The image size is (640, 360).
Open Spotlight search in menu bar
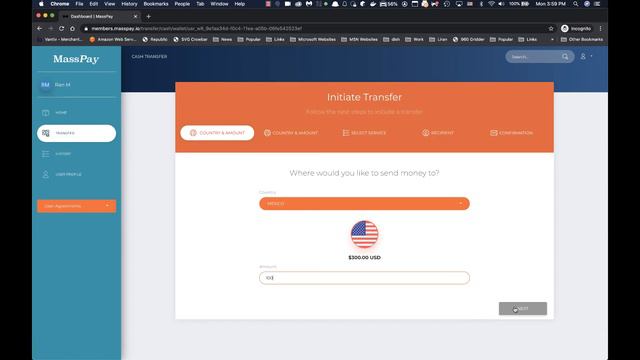[x=575, y=4]
